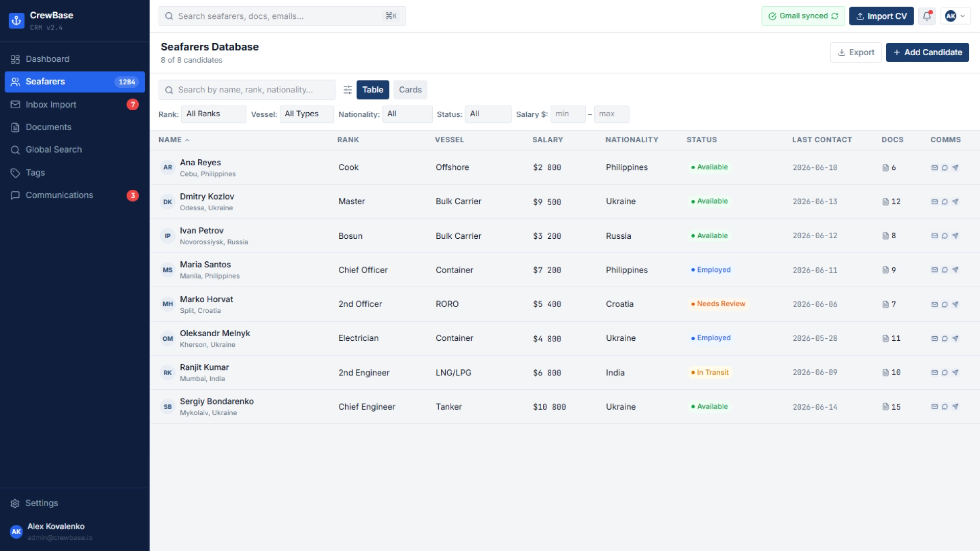Go to Documents in the sidebar
This screenshot has height=551, width=980.
tap(75, 127)
